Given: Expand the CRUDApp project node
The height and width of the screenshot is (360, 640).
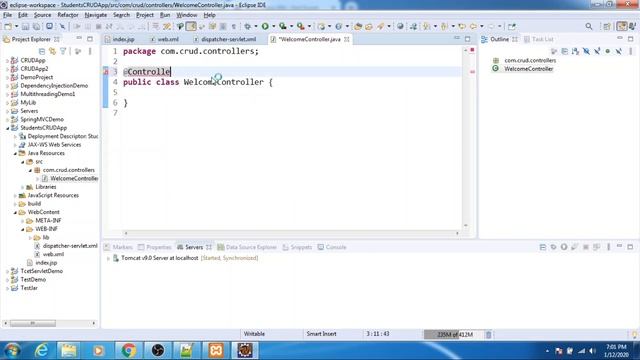Looking at the screenshot, I should (8, 60).
